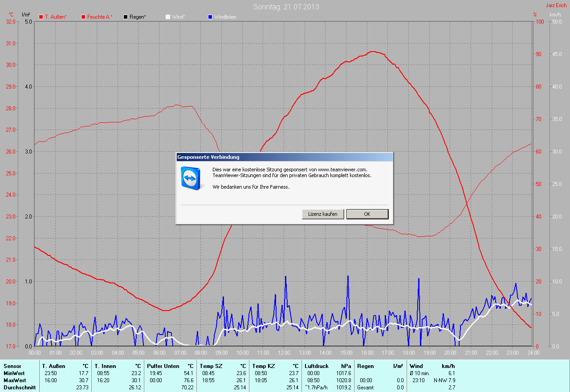This screenshot has height=392, width=570.
Task: Click the Puffer Unten maximum 76.6
Action: click(189, 380)
